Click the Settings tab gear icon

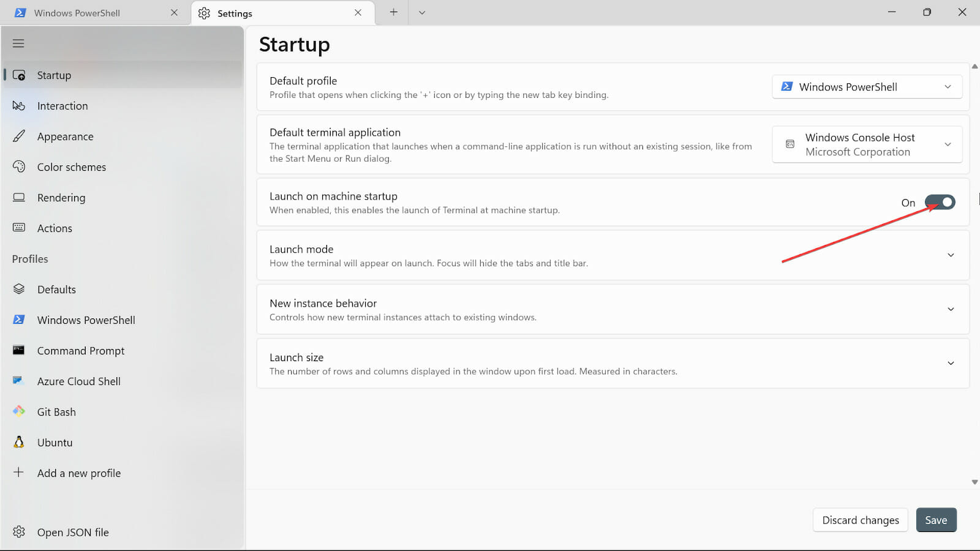[204, 13]
